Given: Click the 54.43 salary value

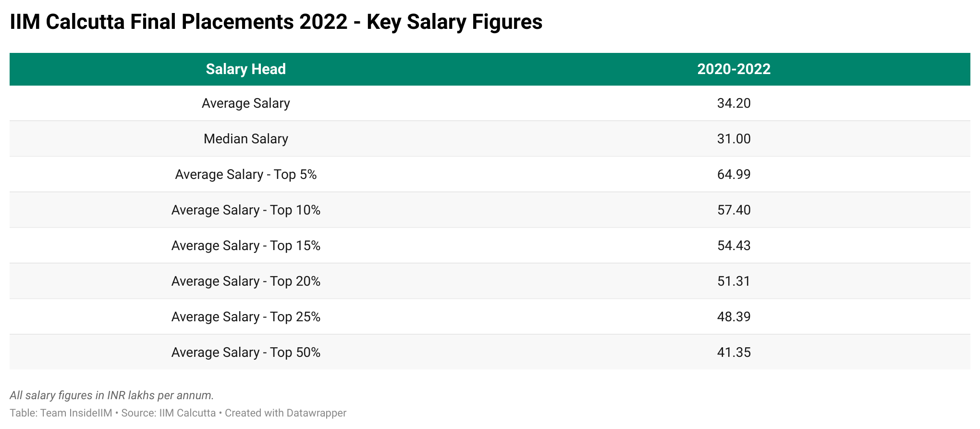Looking at the screenshot, I should point(734,246).
